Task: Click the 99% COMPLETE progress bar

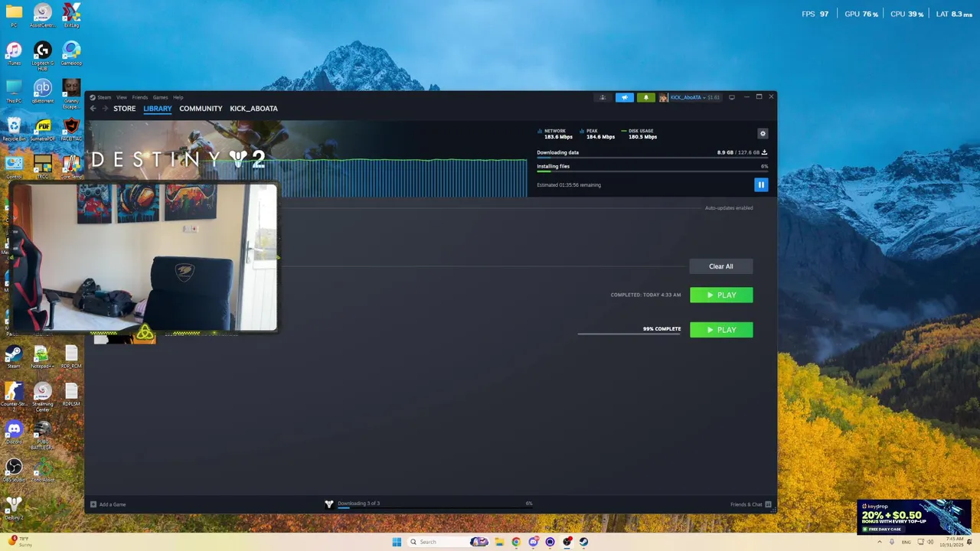Action: coord(629,334)
